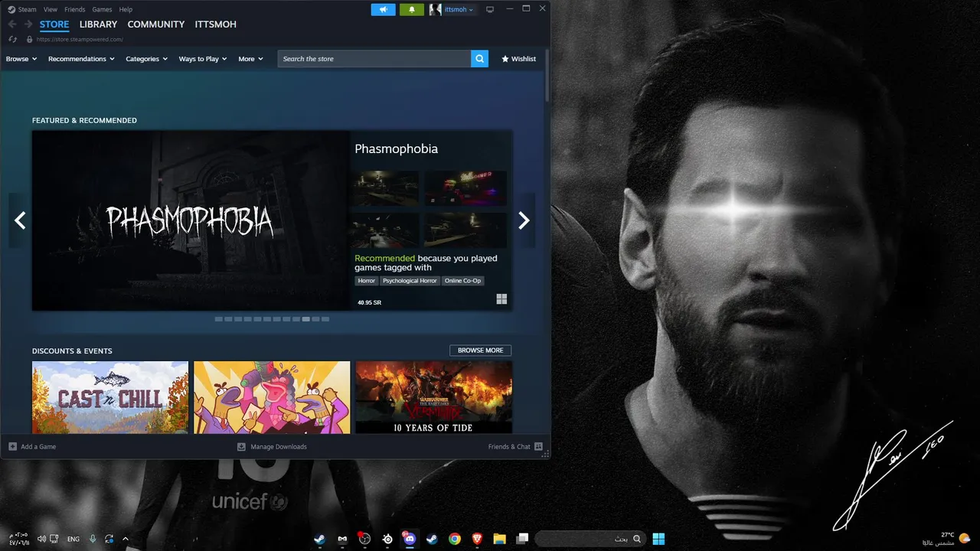Open the Friends menu
The image size is (980, 551).
coord(75,9)
